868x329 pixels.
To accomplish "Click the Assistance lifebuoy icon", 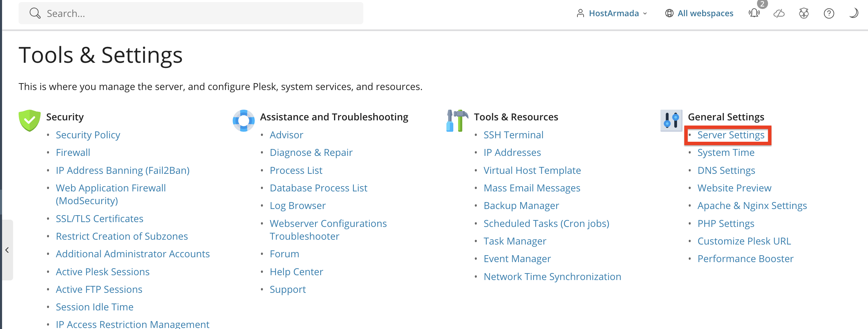I will click(244, 120).
